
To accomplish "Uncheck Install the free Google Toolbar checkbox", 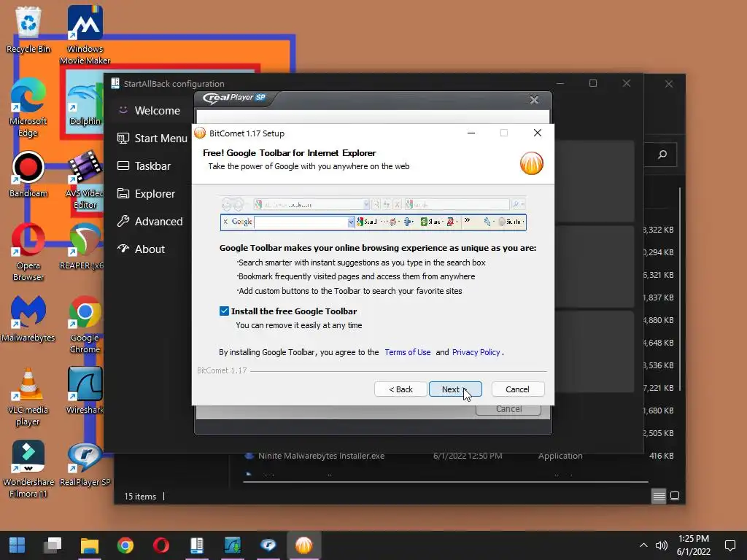I will point(224,311).
